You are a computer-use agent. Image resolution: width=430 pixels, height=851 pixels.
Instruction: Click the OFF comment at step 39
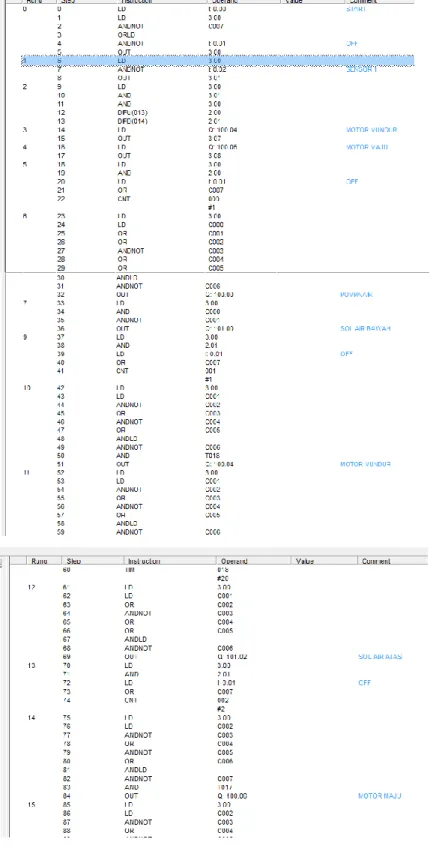coord(346,354)
